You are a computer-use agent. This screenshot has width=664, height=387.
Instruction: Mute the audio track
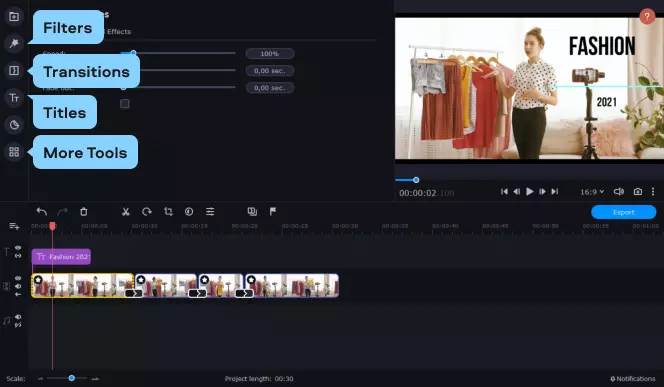coord(18,317)
